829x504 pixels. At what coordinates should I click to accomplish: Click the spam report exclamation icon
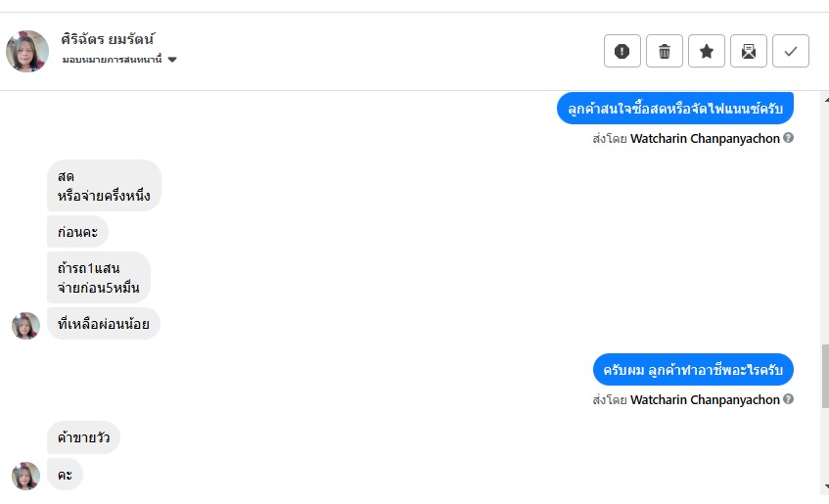coord(622,51)
